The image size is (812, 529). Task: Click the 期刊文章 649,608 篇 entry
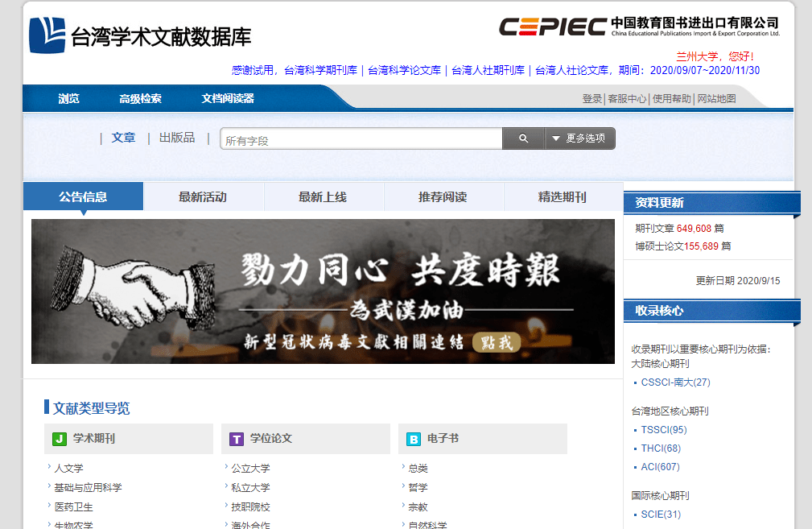(x=680, y=228)
